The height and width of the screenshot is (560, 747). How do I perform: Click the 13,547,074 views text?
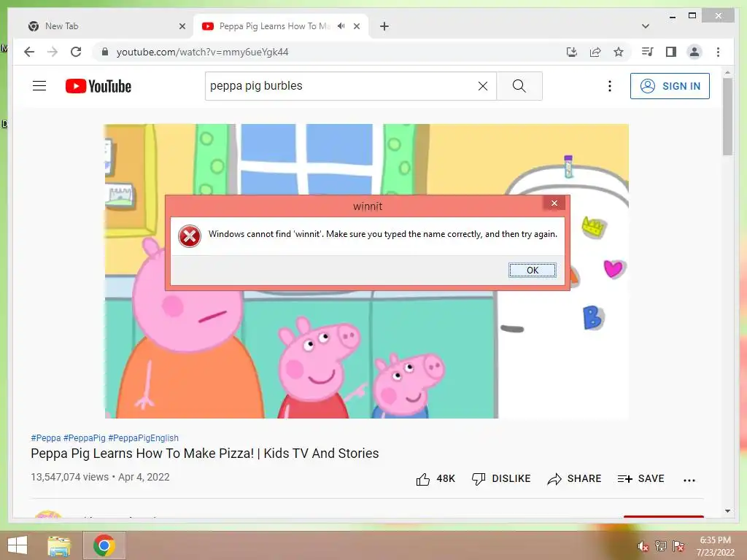69,477
